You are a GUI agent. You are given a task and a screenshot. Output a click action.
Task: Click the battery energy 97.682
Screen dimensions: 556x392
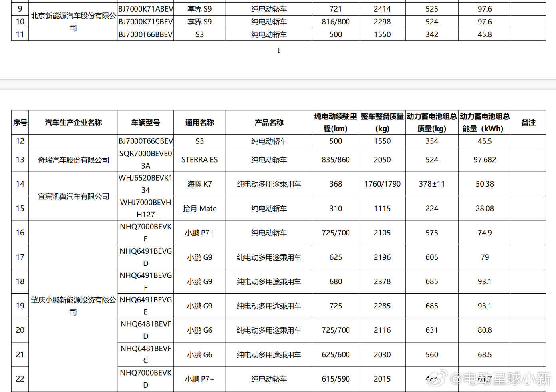(485, 160)
